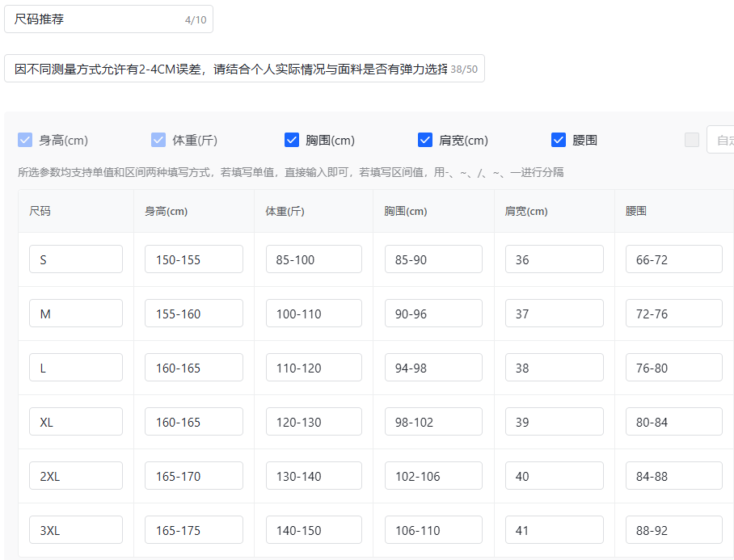The image size is (734, 560).
Task: Edit chest field showing 98-102
Action: pos(433,422)
